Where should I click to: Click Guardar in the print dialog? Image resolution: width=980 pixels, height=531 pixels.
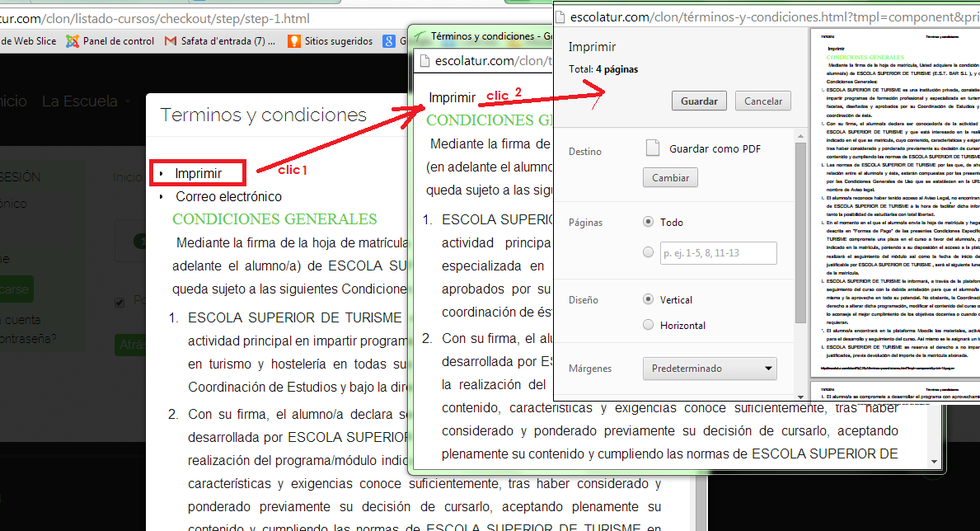(x=699, y=101)
